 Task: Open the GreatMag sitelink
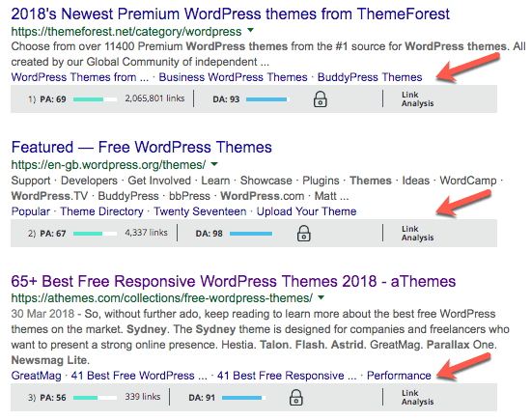[x=36, y=376]
